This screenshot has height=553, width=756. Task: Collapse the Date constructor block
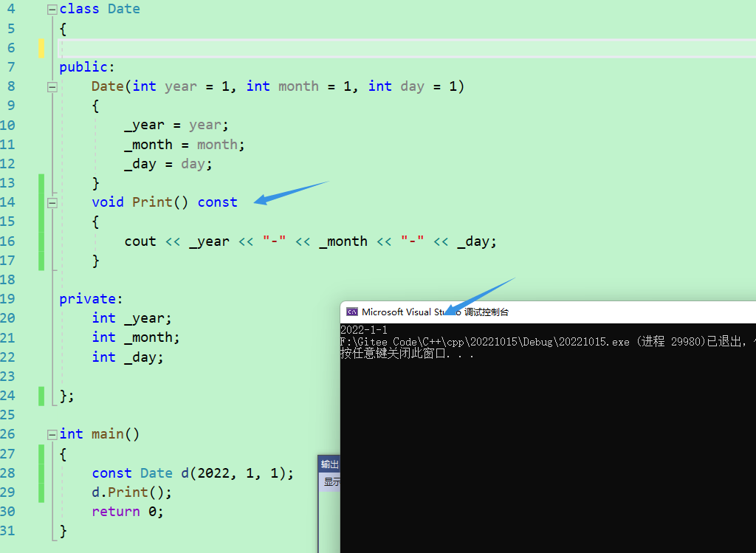coord(52,87)
